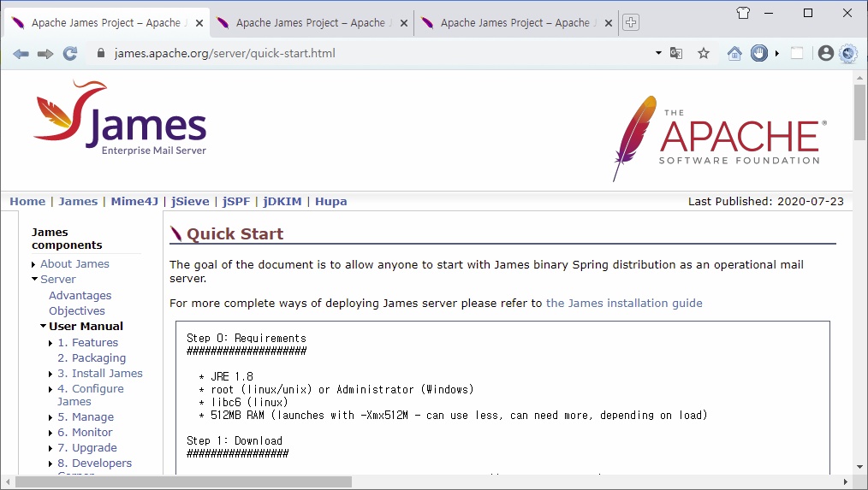The width and height of the screenshot is (868, 490).
Task: Open the translate page icon
Action: click(x=676, y=54)
